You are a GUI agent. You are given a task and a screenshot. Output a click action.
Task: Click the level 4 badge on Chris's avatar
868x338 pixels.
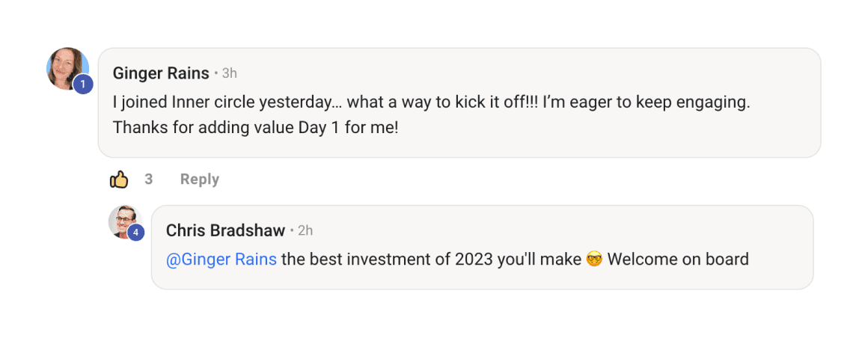click(x=135, y=233)
